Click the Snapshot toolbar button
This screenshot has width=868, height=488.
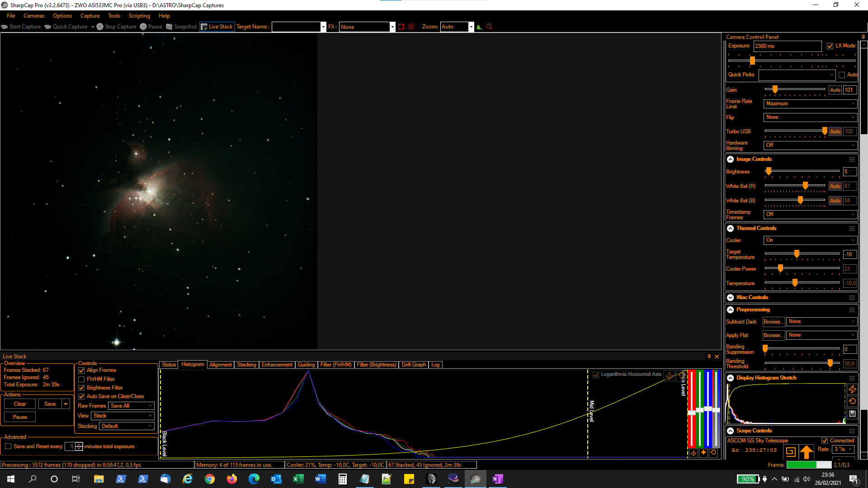181,27
